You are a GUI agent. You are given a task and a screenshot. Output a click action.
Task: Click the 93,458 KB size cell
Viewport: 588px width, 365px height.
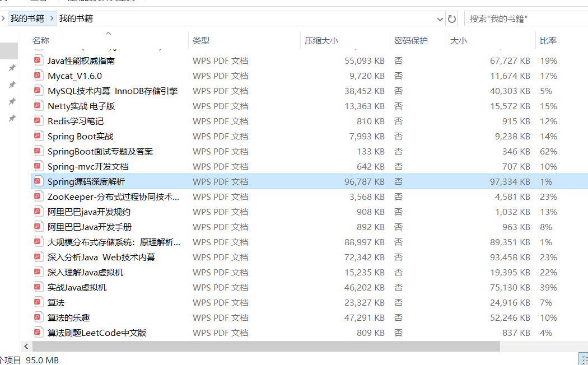(510, 257)
